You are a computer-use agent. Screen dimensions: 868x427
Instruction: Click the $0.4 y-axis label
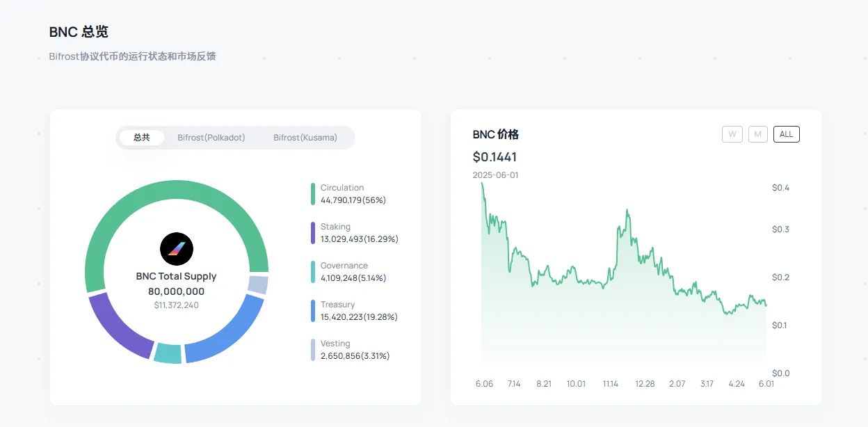[781, 188]
